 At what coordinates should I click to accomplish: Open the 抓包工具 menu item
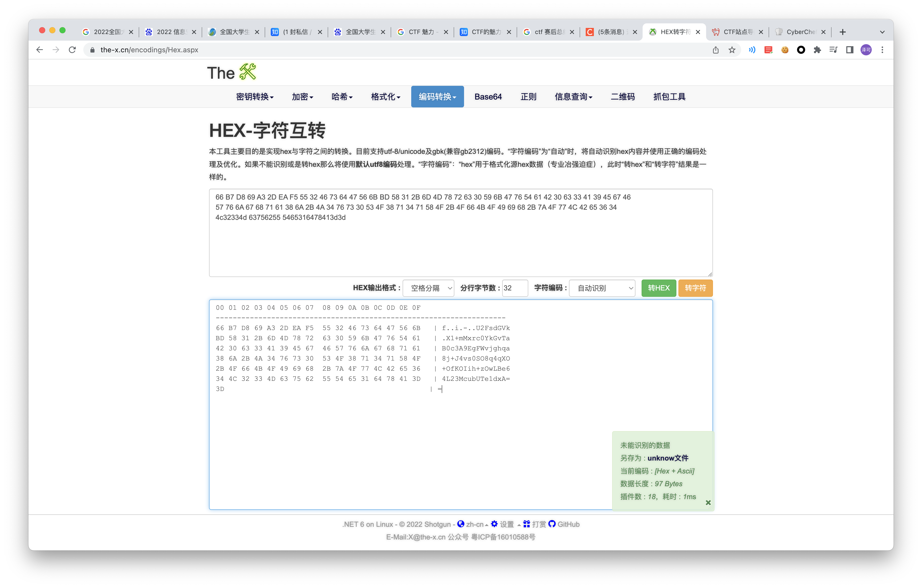pos(669,97)
